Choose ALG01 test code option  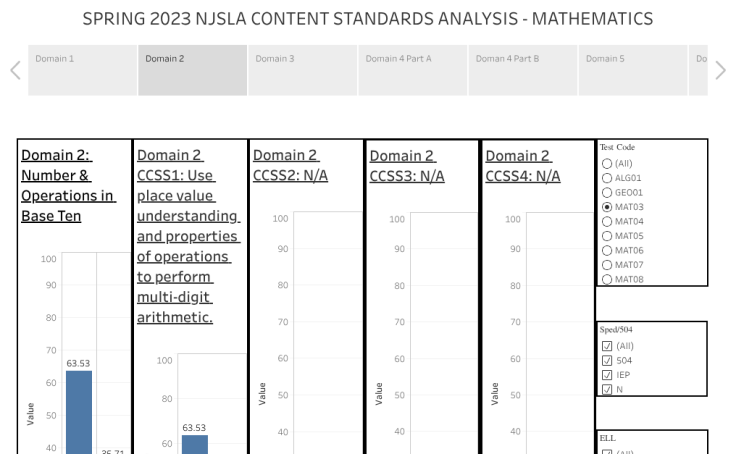[x=607, y=178]
